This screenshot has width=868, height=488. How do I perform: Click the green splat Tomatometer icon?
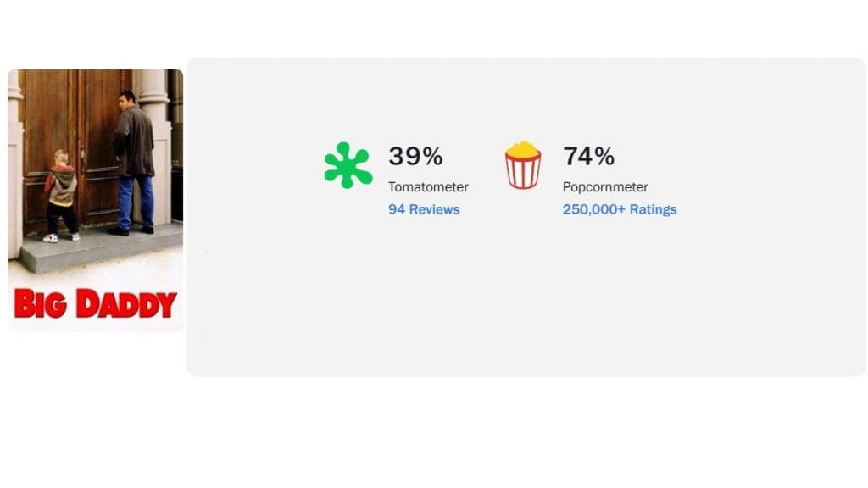[x=348, y=165]
